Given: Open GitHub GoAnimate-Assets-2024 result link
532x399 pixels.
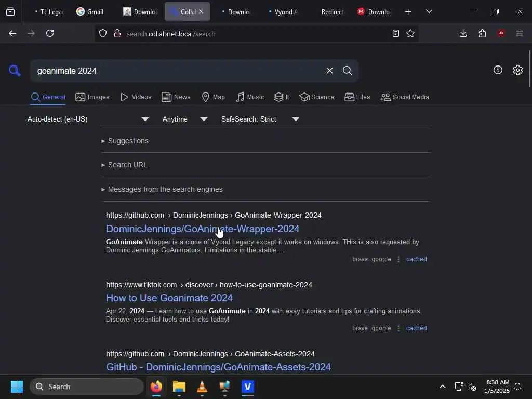Looking at the screenshot, I should tap(218, 367).
